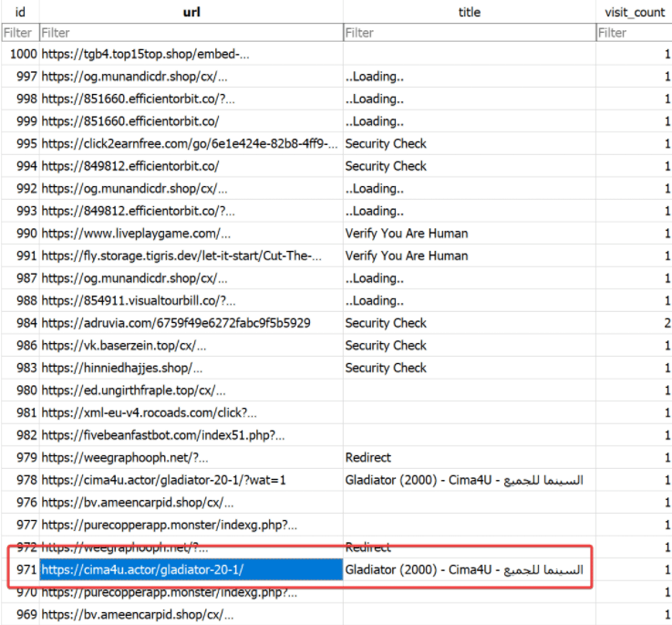672x625 pixels.
Task: Focus the title column filter field
Action: tap(470, 33)
